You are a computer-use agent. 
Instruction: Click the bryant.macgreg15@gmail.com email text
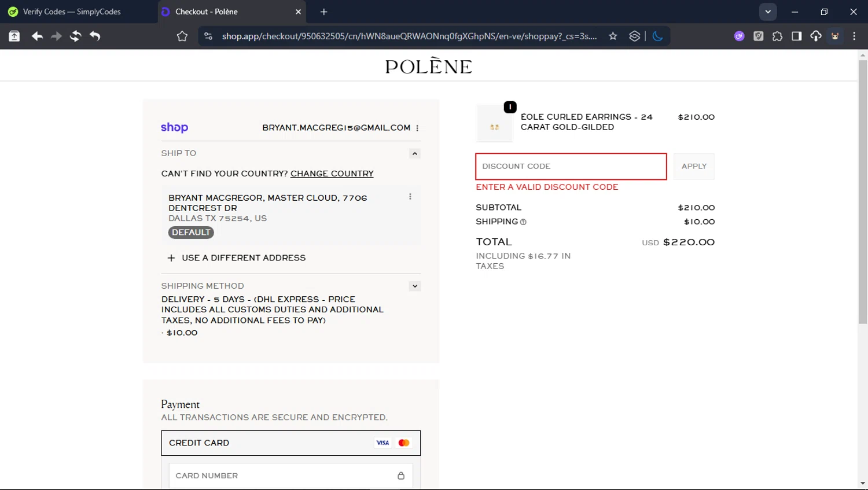point(336,128)
